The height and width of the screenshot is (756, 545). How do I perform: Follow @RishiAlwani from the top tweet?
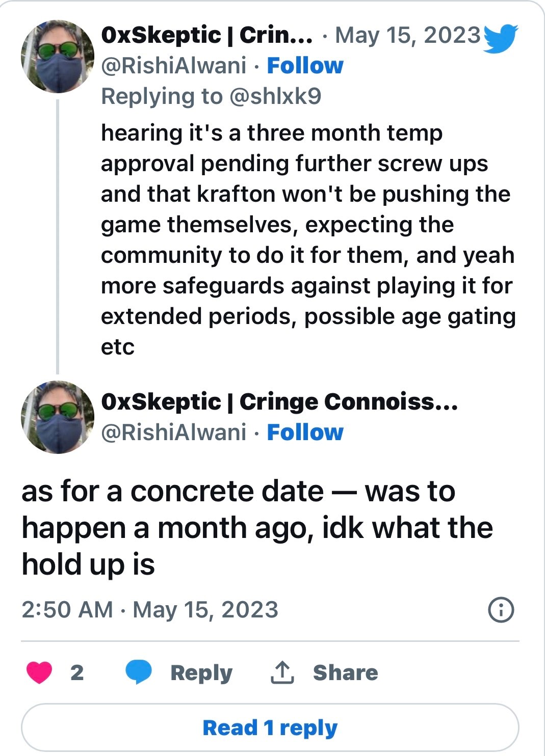[x=305, y=66]
